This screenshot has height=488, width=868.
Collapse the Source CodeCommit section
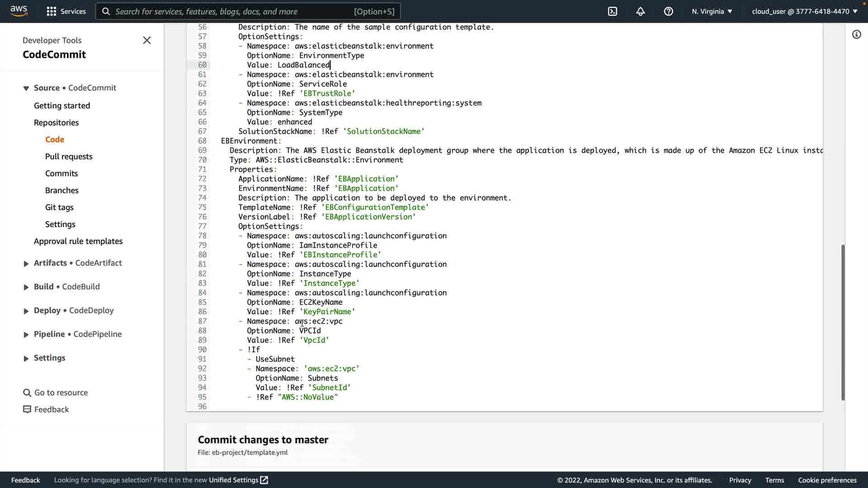coord(26,88)
